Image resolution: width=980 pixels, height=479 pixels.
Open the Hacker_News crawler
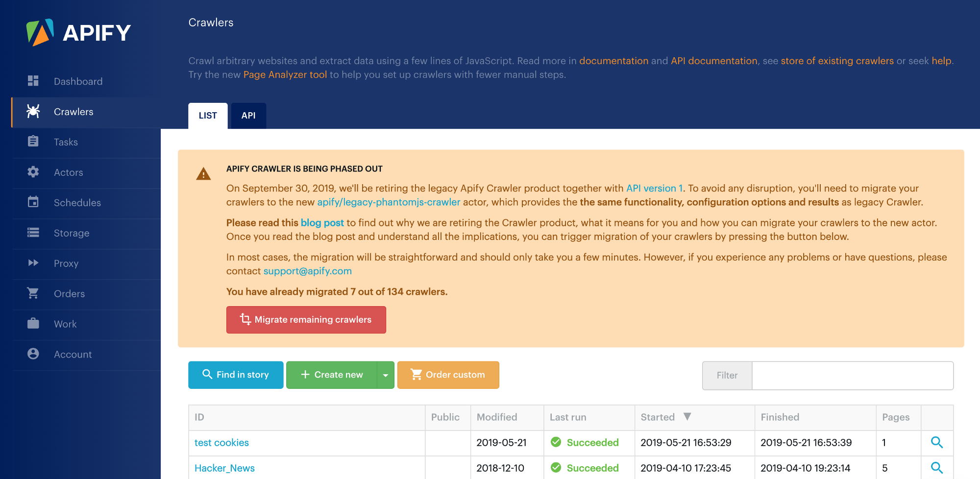click(x=224, y=468)
